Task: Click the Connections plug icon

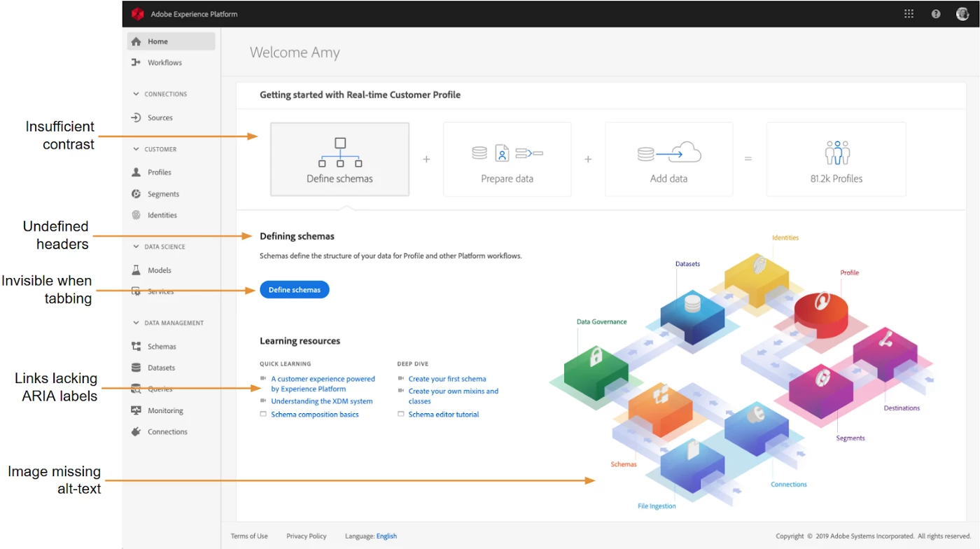Action: [x=136, y=432]
